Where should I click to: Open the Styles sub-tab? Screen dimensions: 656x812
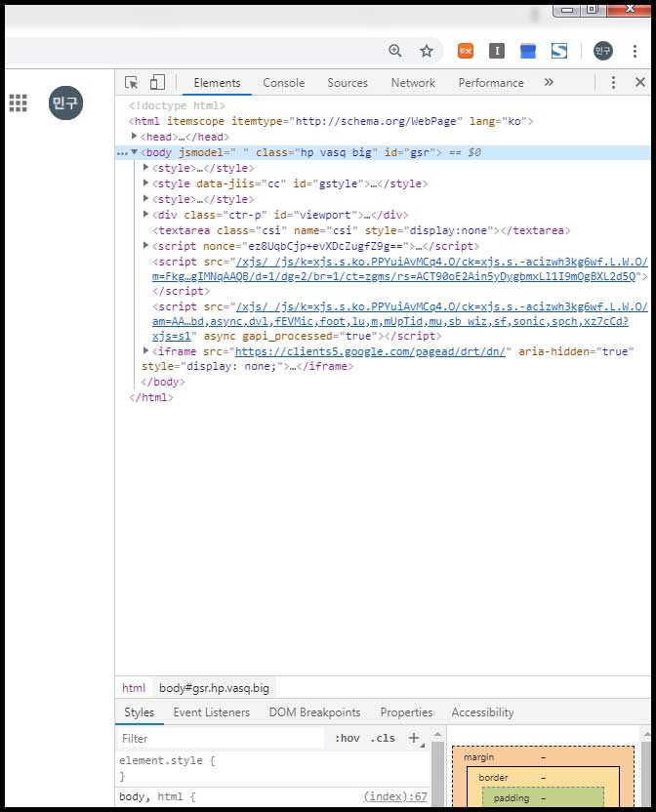pos(139,712)
